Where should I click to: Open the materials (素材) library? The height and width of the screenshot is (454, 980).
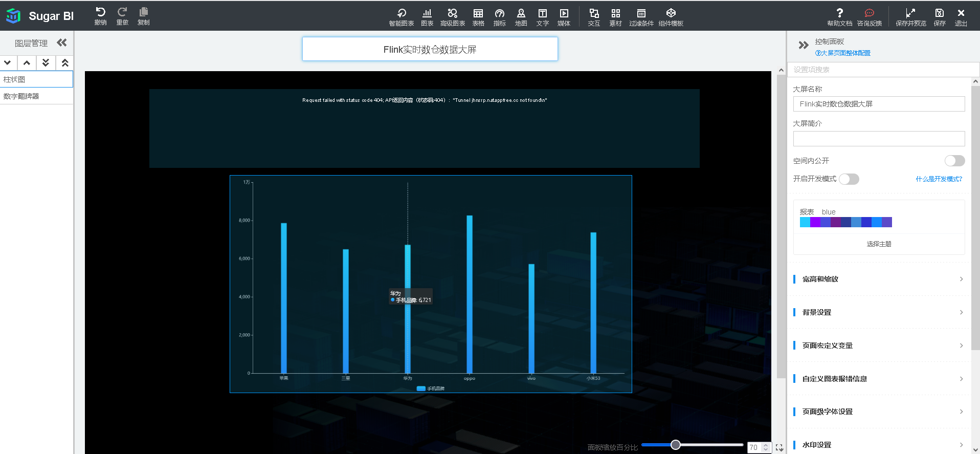616,17
